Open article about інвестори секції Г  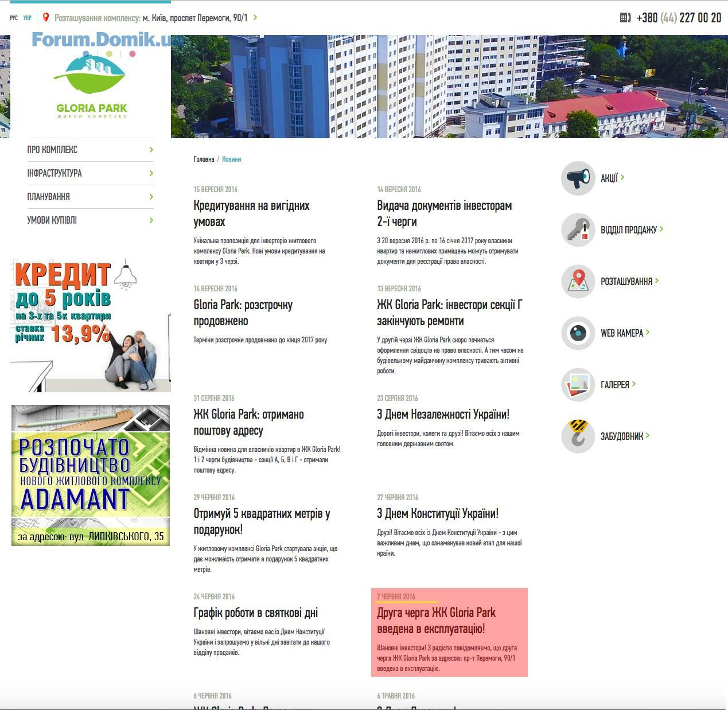[x=450, y=313]
